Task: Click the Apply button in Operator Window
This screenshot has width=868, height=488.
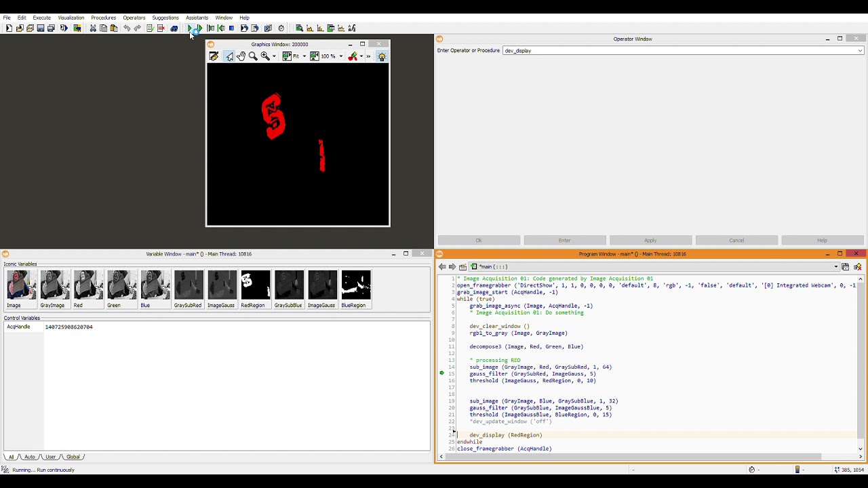Action: pyautogui.click(x=650, y=240)
